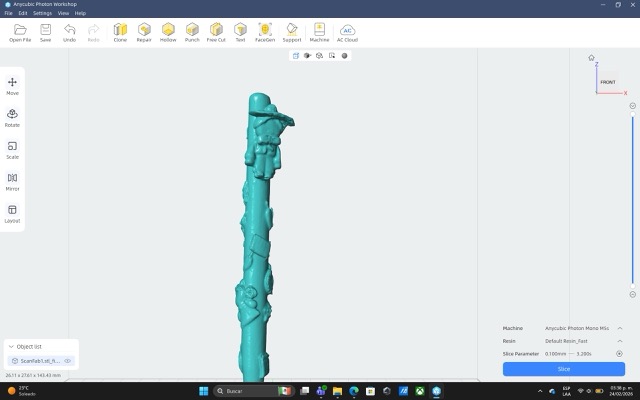This screenshot has width=640, height=400.
Task: Click the layer slider bottom arrow button
Action: pos(633,294)
